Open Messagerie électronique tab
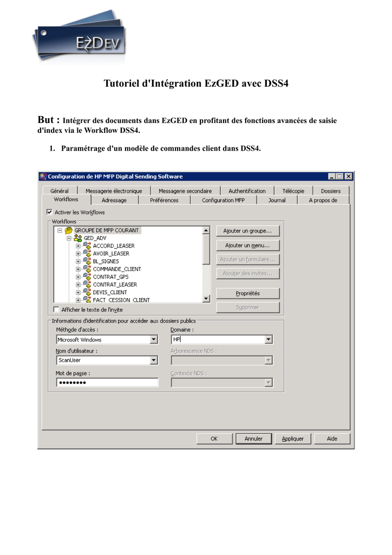392x555 pixels. click(114, 191)
